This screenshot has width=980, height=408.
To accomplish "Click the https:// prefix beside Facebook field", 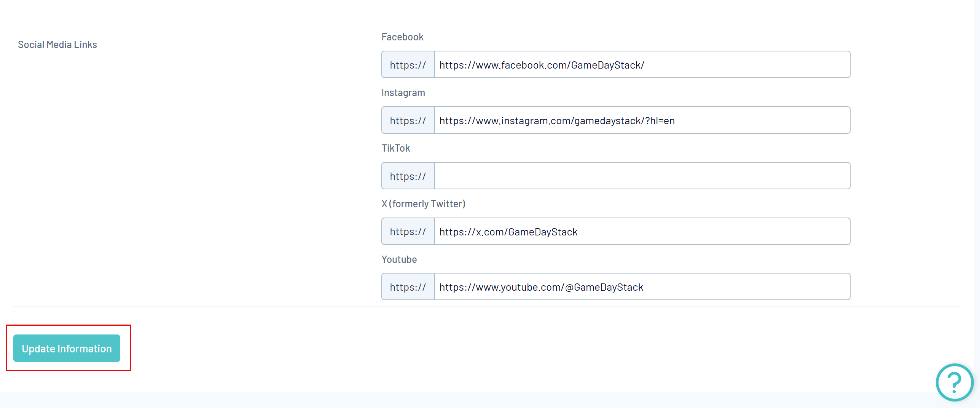I will tap(408, 65).
